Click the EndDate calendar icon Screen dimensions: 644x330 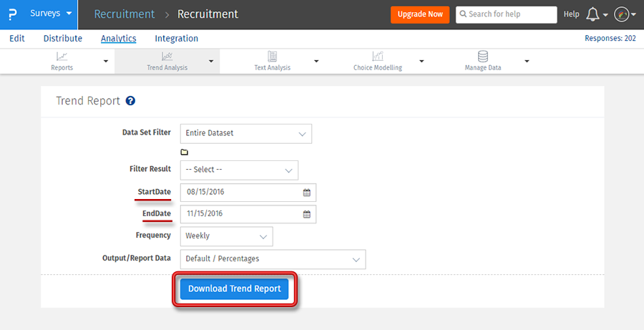tap(307, 214)
